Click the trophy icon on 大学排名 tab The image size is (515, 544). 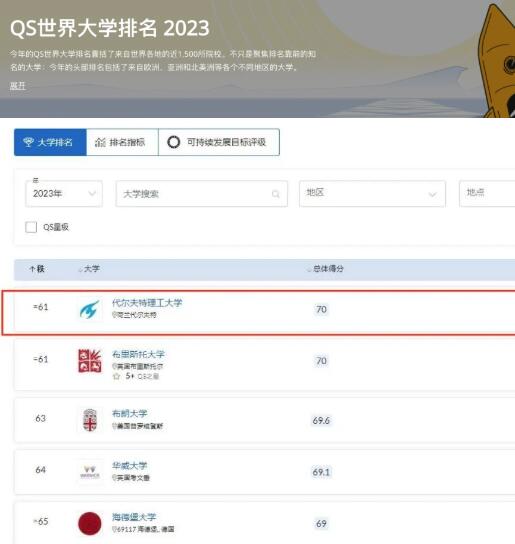28,142
